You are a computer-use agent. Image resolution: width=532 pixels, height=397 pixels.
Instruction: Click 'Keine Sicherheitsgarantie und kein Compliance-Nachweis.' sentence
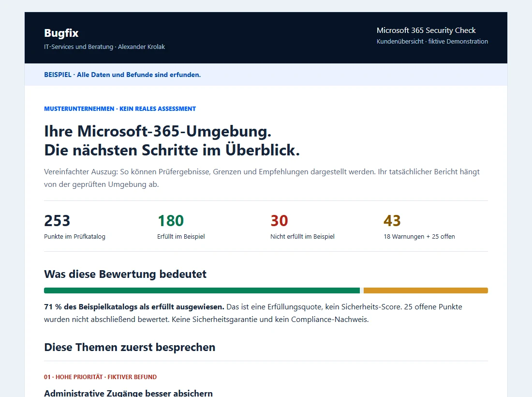tap(270, 320)
